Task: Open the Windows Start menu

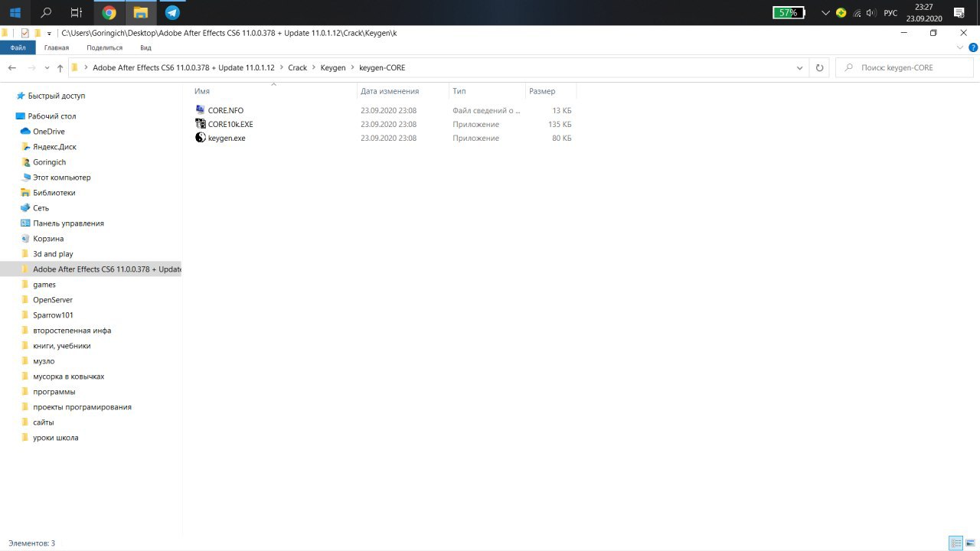Action: (15, 12)
